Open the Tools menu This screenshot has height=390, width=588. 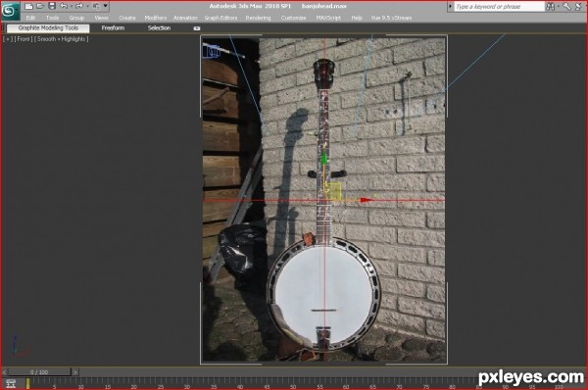52,18
